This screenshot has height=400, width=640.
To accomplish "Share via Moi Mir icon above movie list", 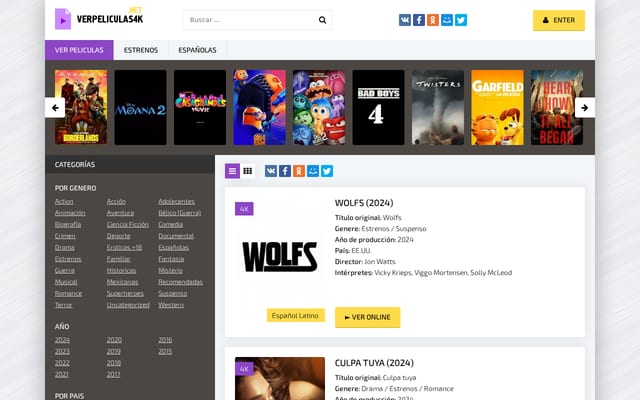I will (313, 171).
